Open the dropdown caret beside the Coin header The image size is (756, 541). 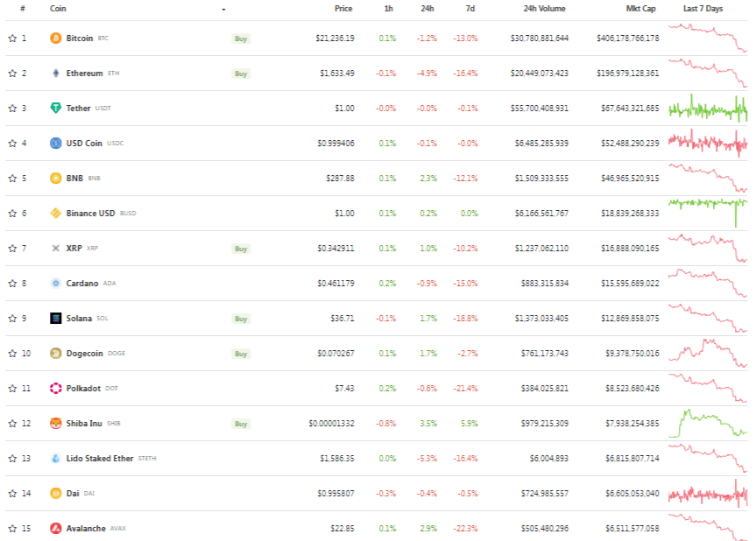click(x=223, y=9)
